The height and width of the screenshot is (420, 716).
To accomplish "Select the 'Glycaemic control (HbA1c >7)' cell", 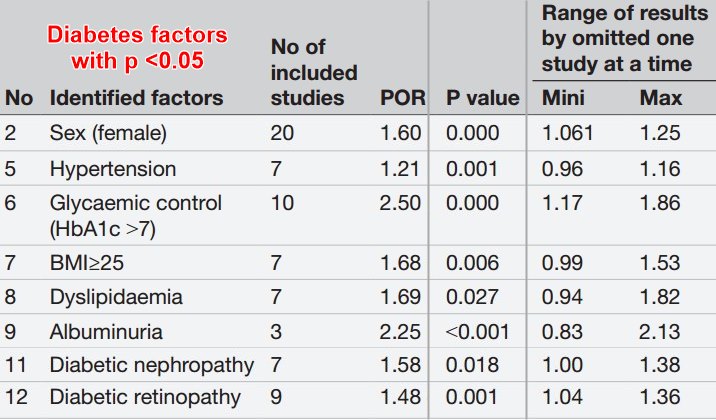I will click(136, 215).
